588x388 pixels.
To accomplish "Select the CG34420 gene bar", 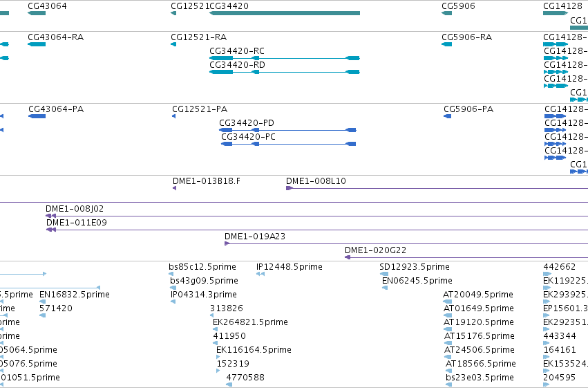I will click(285, 13).
